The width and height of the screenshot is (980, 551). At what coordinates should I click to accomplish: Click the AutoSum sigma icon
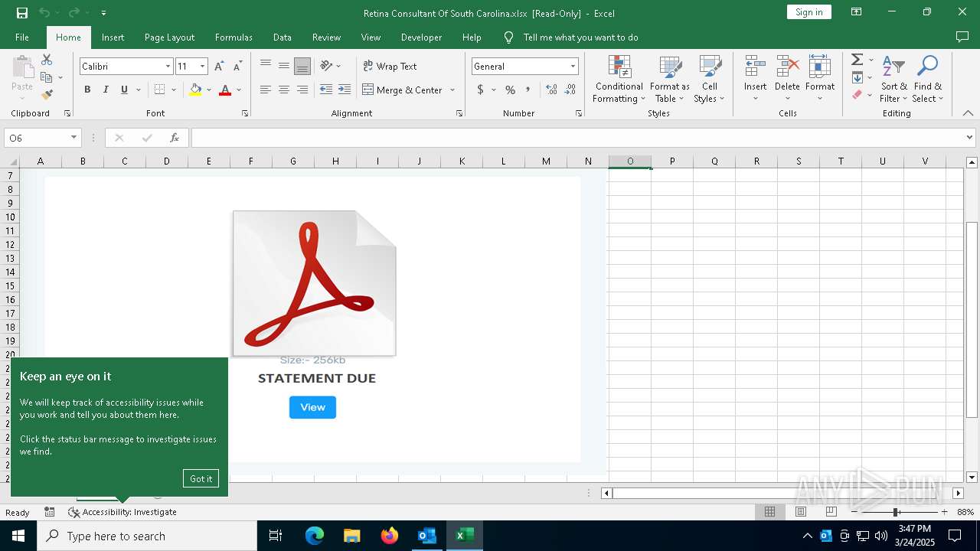click(x=857, y=60)
